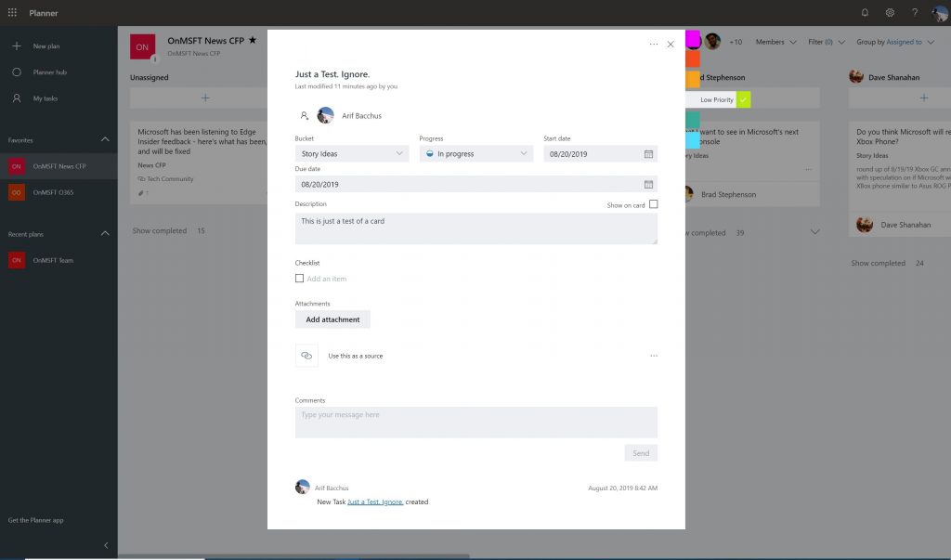Open the Filter menu
The image size is (951, 560).
click(x=821, y=42)
